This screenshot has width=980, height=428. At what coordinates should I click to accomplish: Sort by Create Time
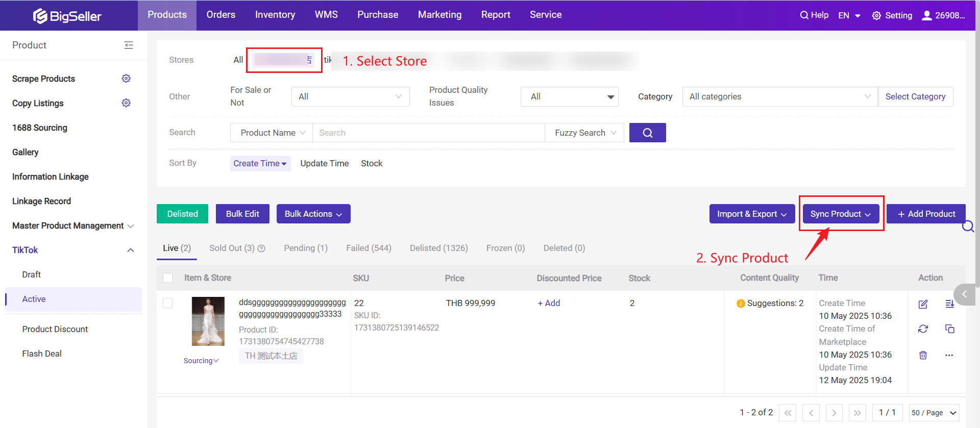(260, 163)
